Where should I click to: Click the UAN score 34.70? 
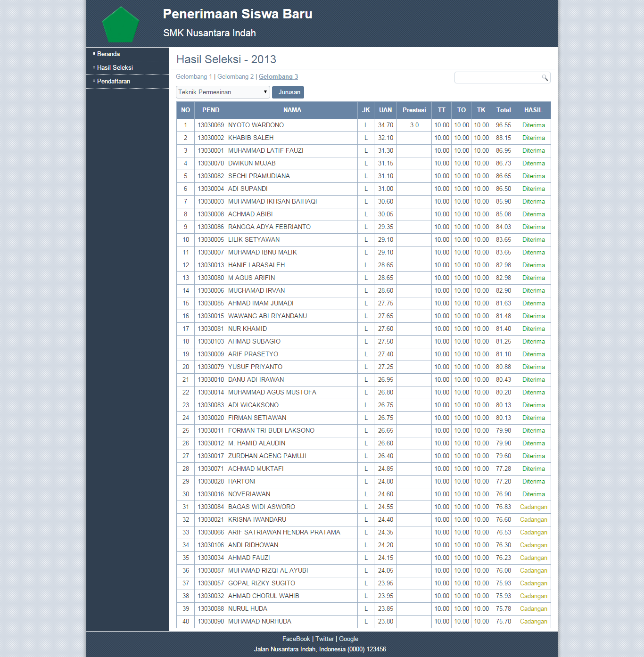(386, 125)
